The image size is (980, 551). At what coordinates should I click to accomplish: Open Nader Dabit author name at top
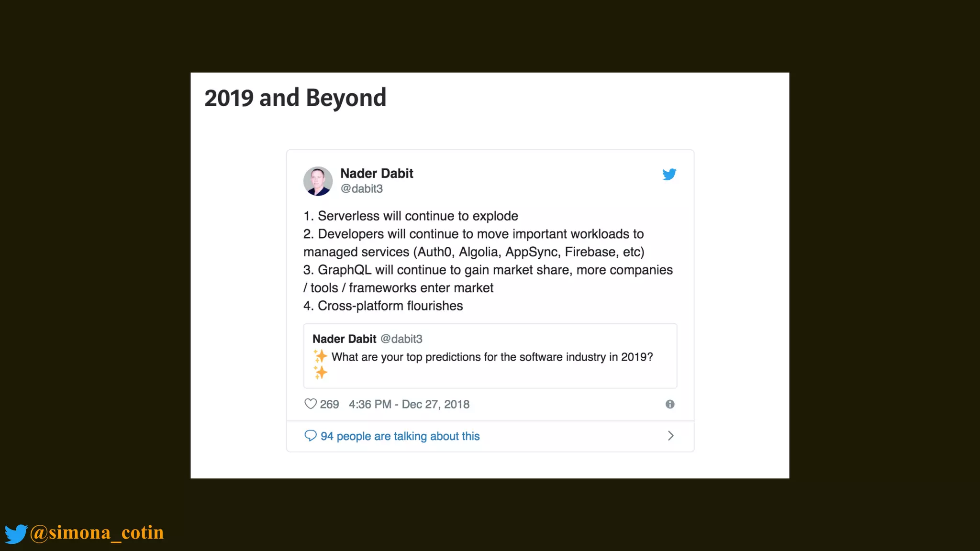(x=377, y=173)
